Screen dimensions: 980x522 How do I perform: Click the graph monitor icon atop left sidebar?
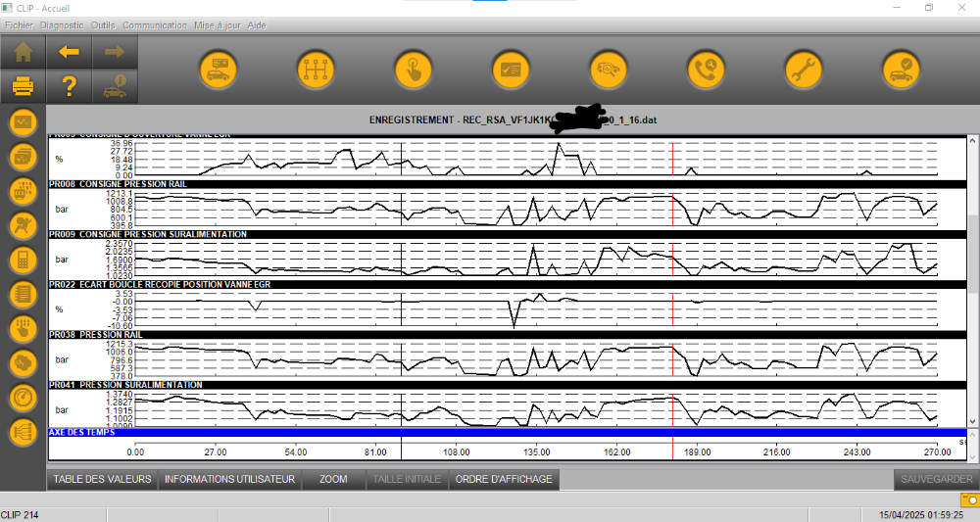(23, 122)
